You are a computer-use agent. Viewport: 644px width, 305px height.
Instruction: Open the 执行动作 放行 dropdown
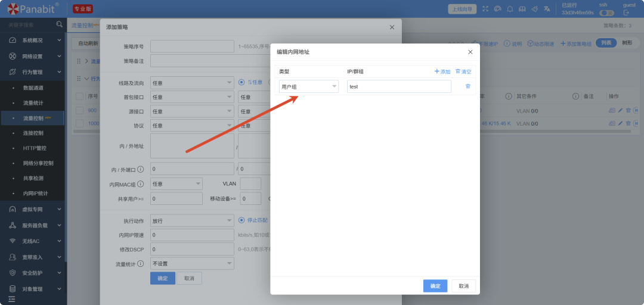point(192,221)
